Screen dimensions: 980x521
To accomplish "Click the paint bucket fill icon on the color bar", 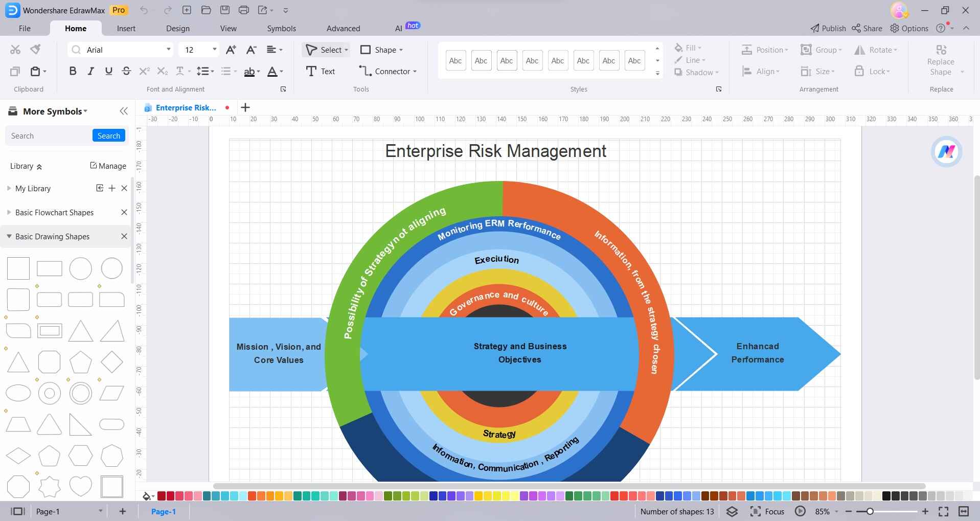I will 147,496.
